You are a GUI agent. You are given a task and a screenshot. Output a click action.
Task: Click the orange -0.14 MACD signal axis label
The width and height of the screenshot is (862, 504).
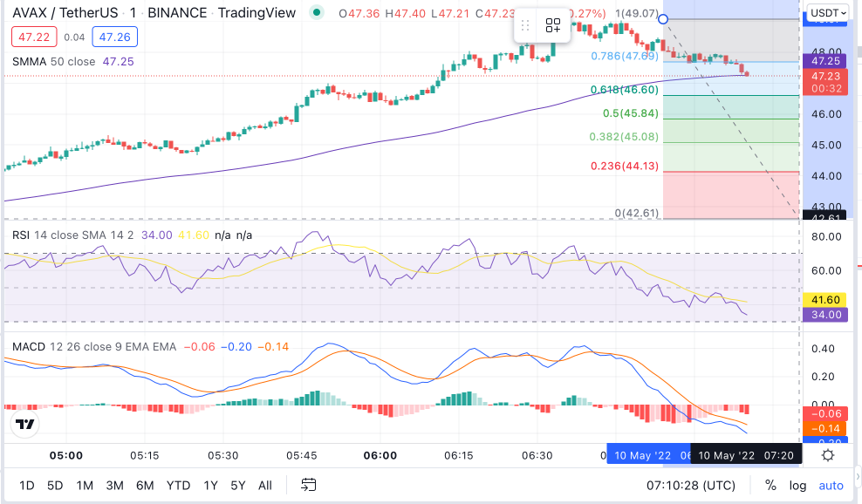click(x=825, y=429)
